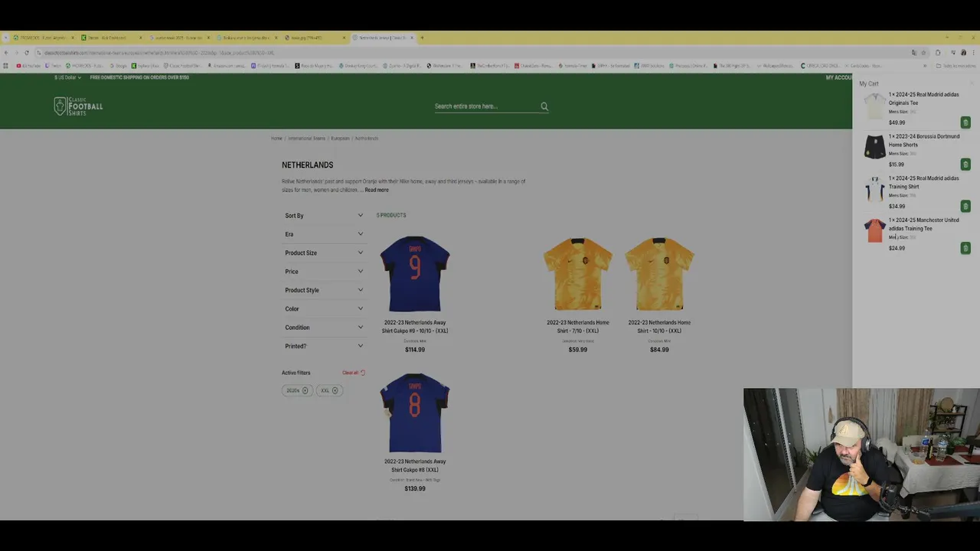
Task: Click in the store search field
Action: point(486,106)
